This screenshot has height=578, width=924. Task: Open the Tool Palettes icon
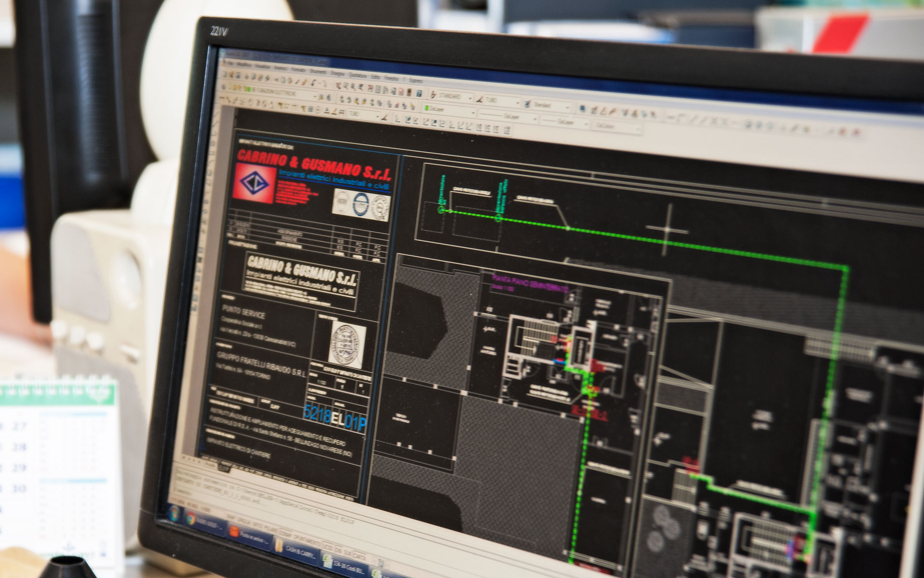(385, 90)
